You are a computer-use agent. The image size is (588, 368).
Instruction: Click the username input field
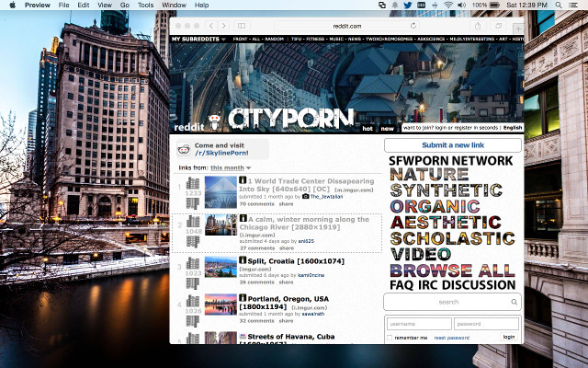pyautogui.click(x=419, y=324)
